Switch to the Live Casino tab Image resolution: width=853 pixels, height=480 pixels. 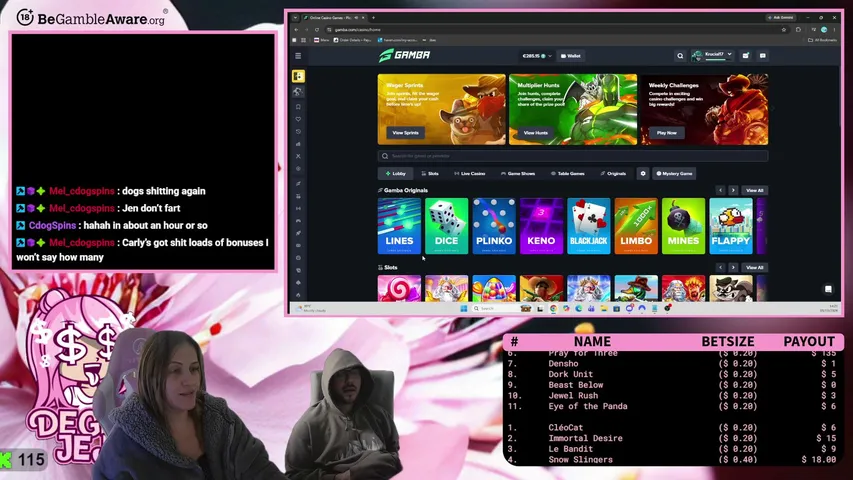[469, 174]
